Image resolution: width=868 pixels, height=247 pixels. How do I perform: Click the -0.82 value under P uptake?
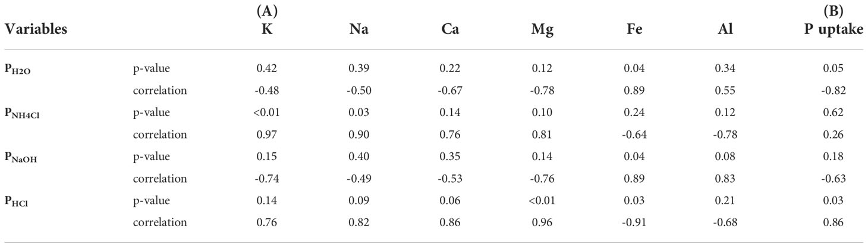click(x=834, y=90)
